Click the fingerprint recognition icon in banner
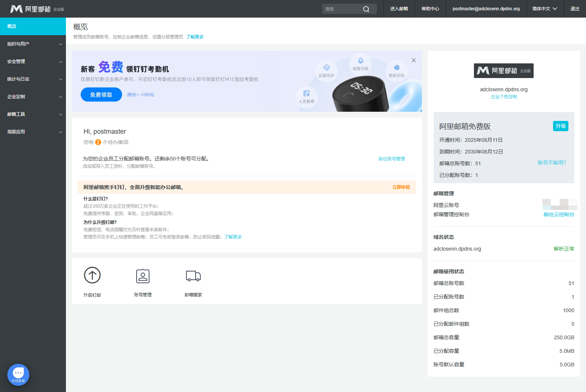Screen dimensions: 586x392 tap(397, 68)
